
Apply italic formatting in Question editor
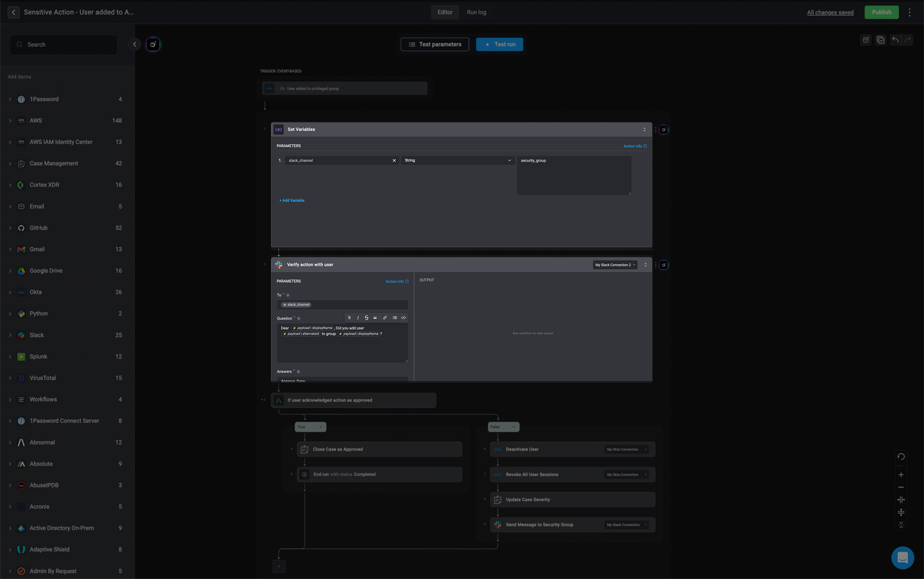(x=358, y=318)
